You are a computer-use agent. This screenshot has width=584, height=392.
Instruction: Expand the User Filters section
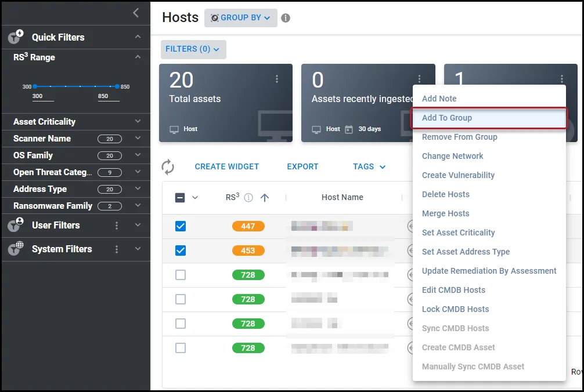click(138, 225)
